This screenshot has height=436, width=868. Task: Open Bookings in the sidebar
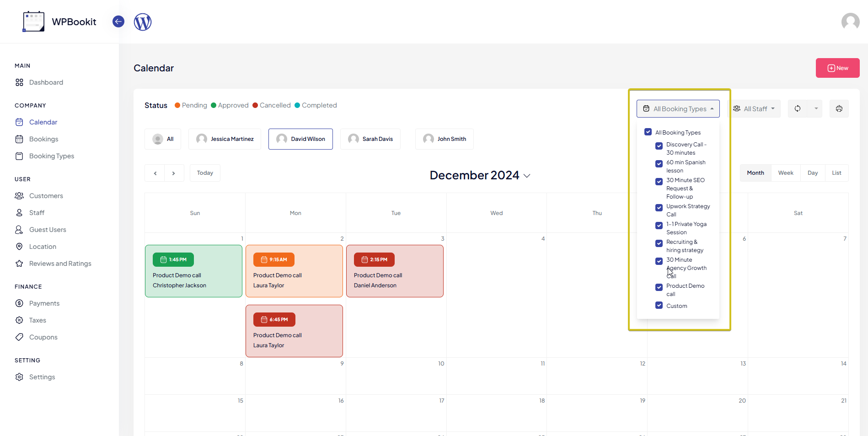coord(43,139)
